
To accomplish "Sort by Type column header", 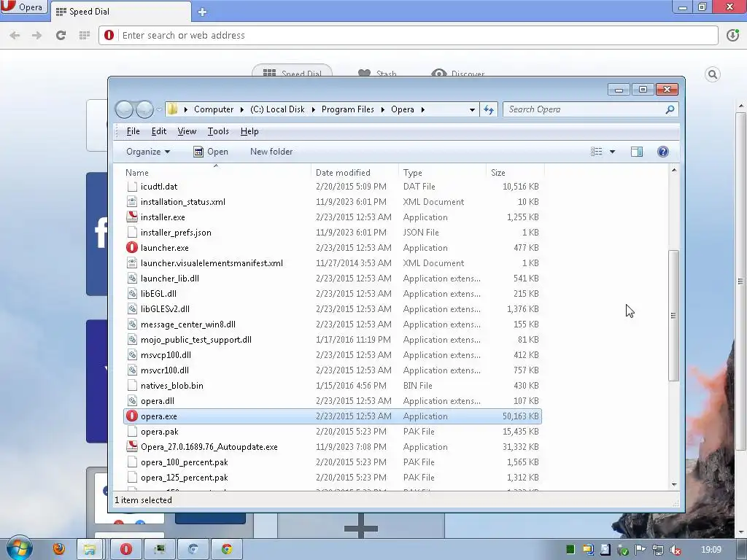I will coord(442,173).
